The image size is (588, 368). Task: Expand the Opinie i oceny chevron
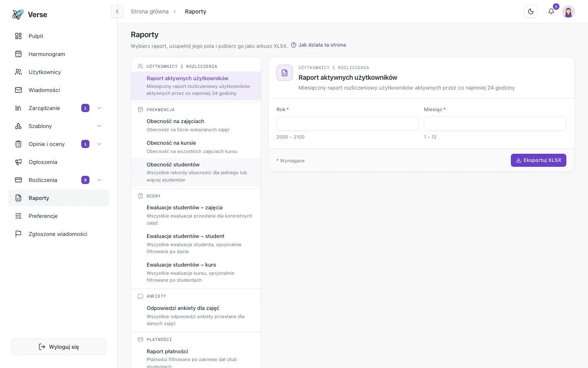(99, 144)
